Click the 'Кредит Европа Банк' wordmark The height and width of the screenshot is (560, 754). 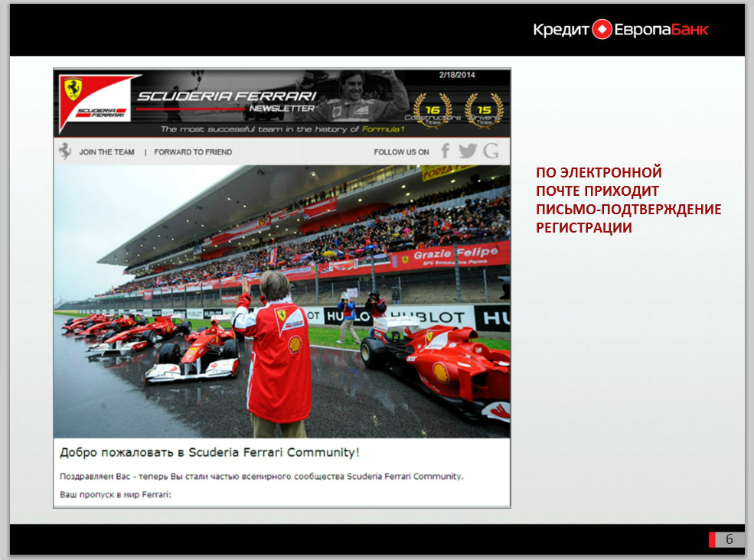click(620, 30)
